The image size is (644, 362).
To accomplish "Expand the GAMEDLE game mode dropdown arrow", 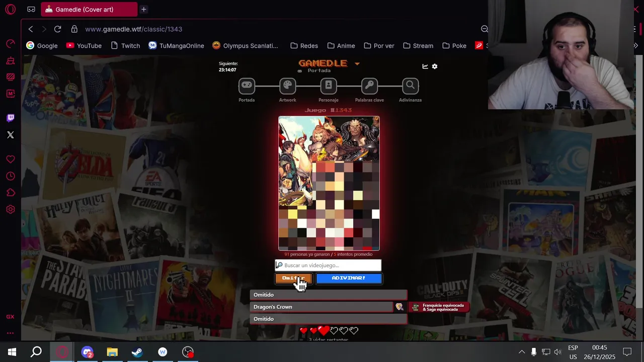I will 357,64.
